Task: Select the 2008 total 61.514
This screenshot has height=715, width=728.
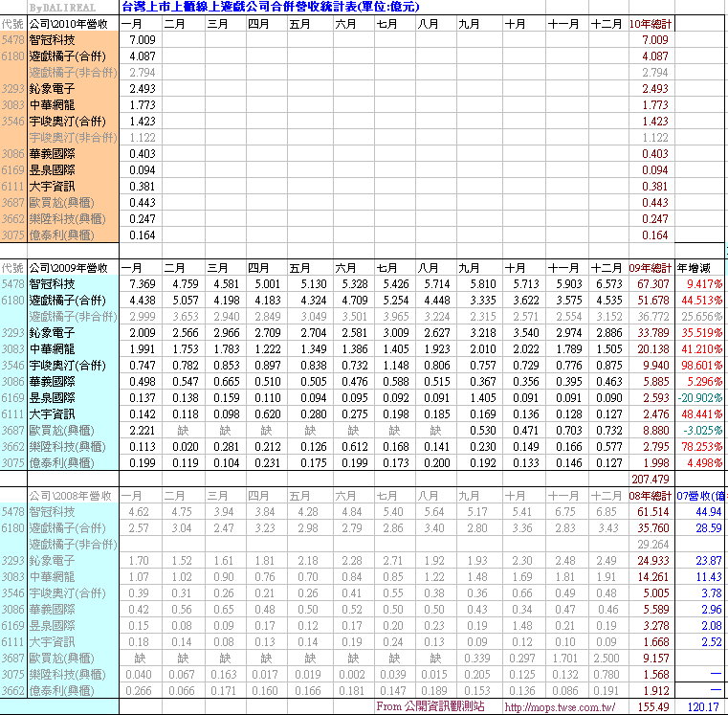Action: tap(652, 512)
